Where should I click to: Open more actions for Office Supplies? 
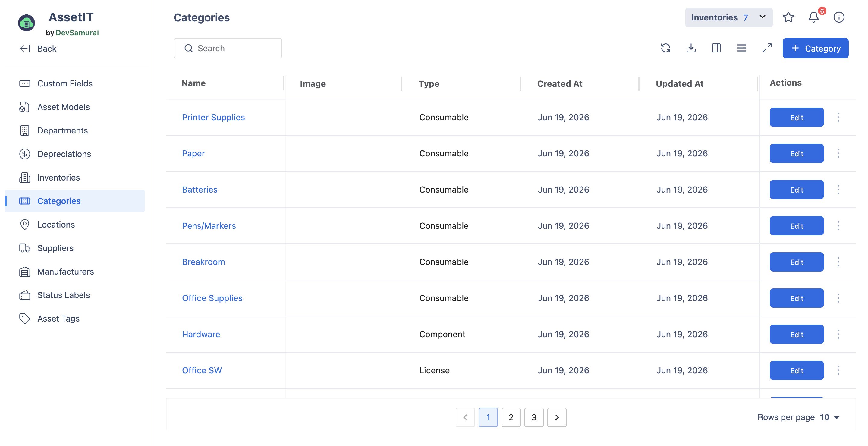click(838, 298)
